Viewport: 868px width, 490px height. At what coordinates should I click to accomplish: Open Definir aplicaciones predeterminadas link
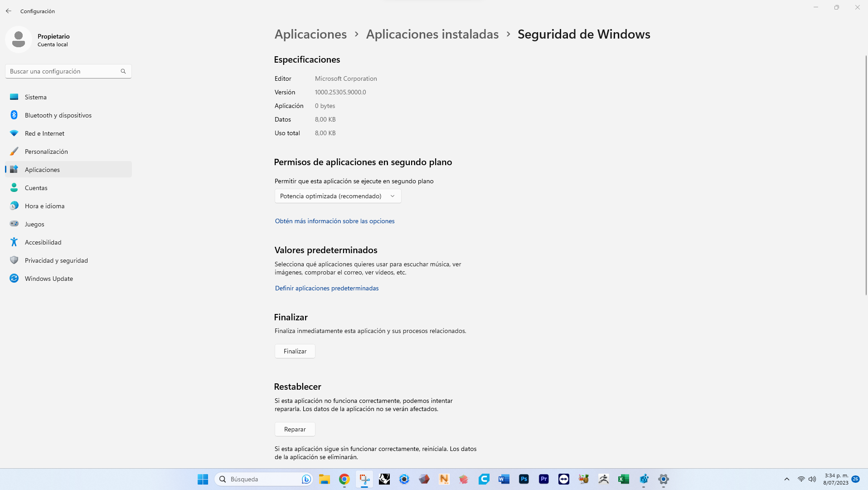click(x=327, y=288)
